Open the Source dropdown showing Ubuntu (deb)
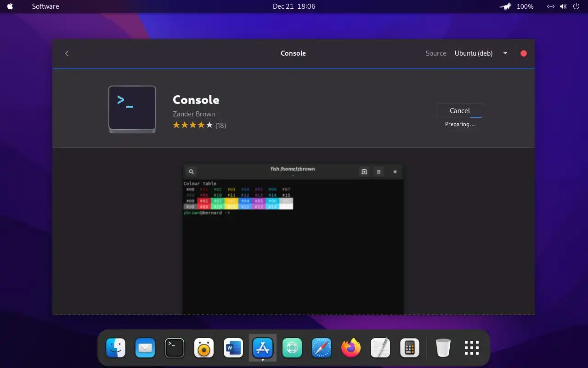588x368 pixels. (x=481, y=53)
